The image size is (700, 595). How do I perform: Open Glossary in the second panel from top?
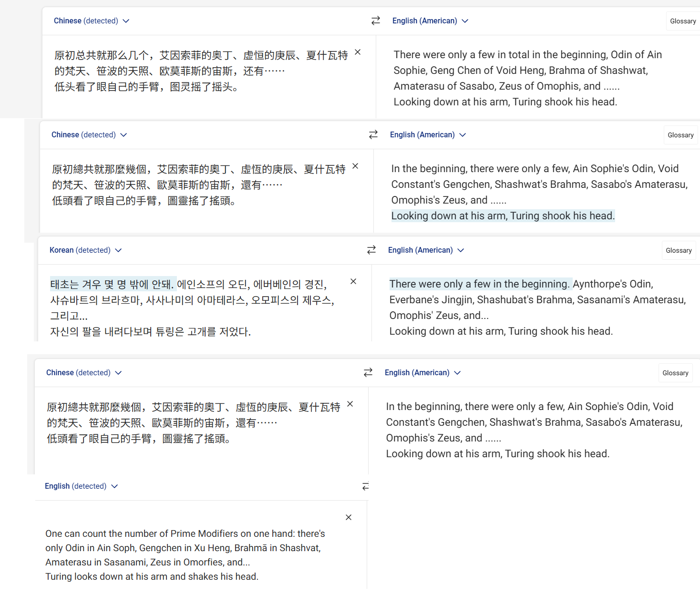680,135
